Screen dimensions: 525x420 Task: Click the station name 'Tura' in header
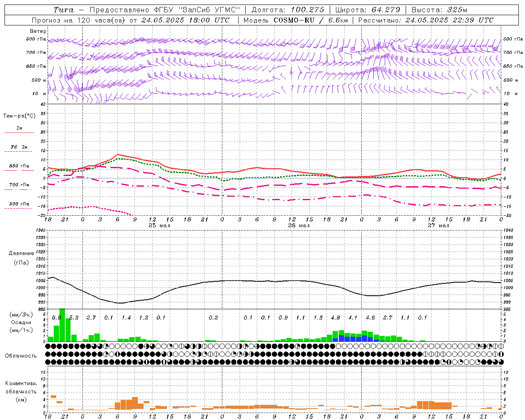tap(64, 10)
